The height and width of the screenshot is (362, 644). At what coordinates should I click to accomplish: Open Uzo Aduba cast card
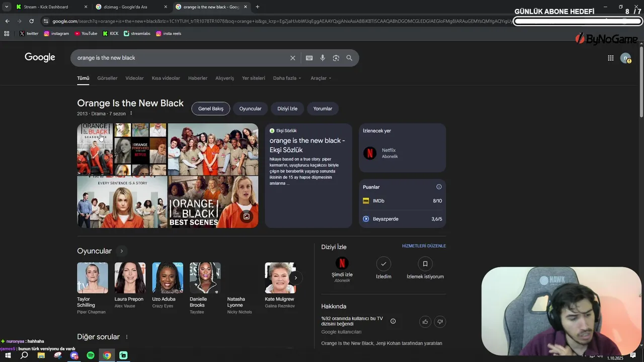click(x=167, y=286)
